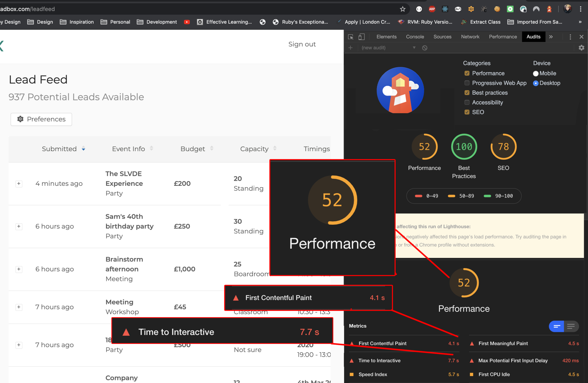Enable the Accessibility category checkbox
Screen dimensions: 588x383
pos(467,102)
